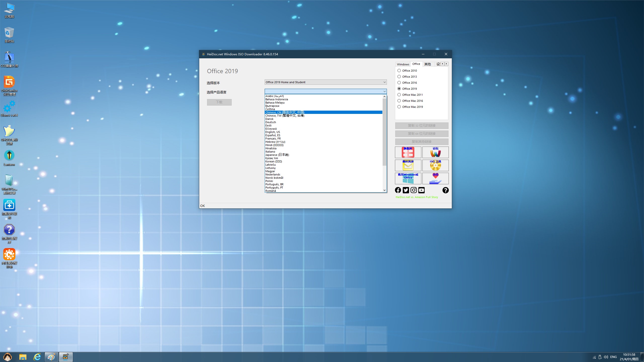Collapse the 选择产品语言 language dropdown arrow

[384, 91]
